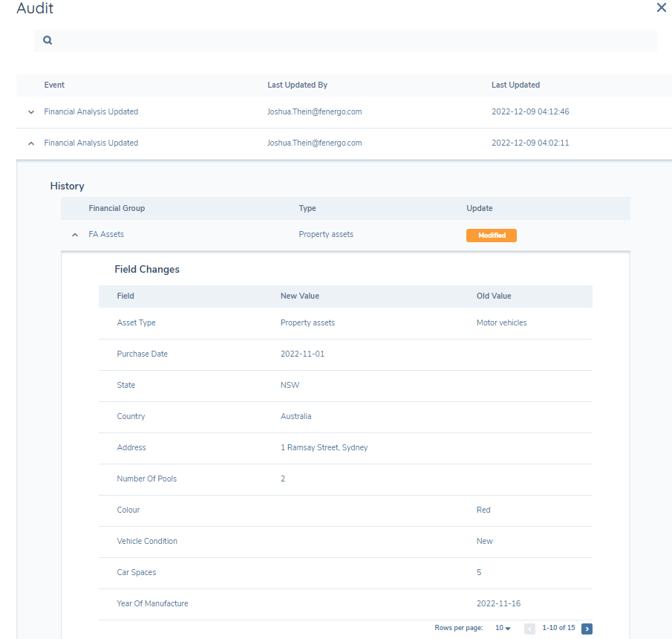Click the Financial Group column header
672x639 pixels.
tap(117, 209)
